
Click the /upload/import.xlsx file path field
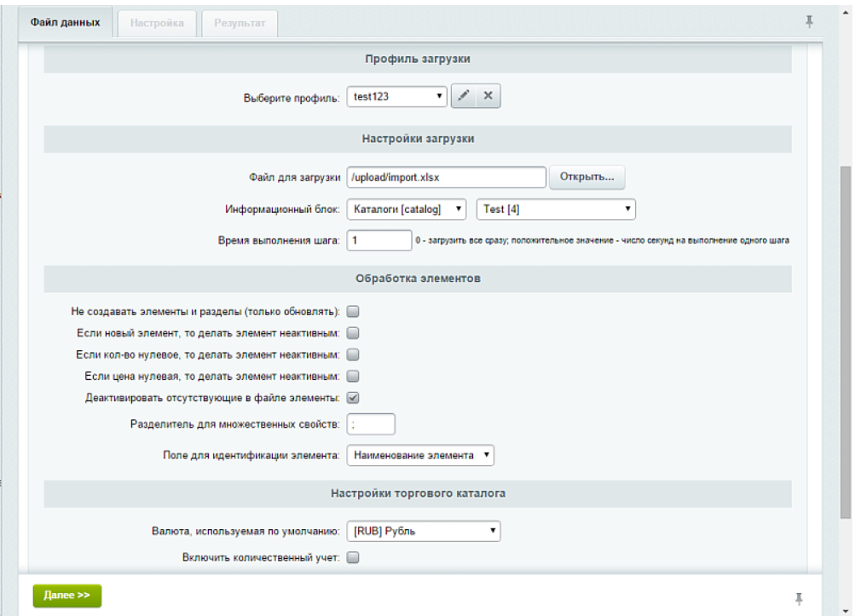click(446, 177)
